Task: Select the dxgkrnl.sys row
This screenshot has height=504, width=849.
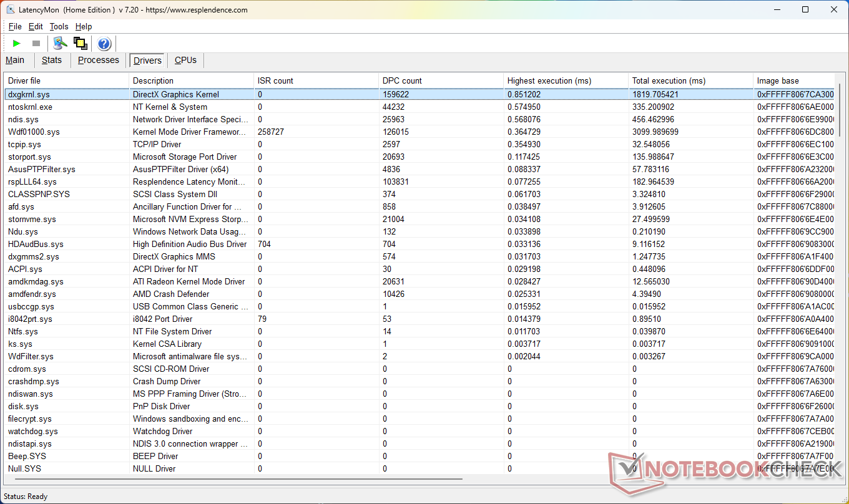Action: click(x=419, y=94)
